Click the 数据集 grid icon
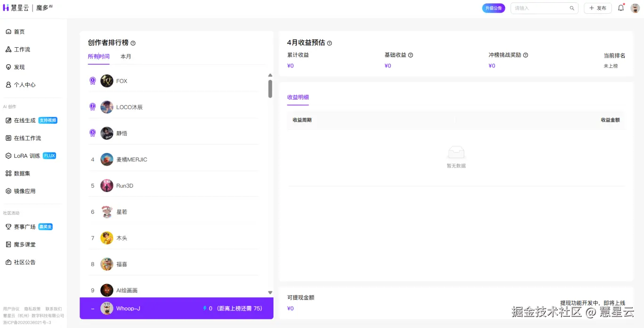This screenshot has height=328, width=644. pyautogui.click(x=8, y=174)
